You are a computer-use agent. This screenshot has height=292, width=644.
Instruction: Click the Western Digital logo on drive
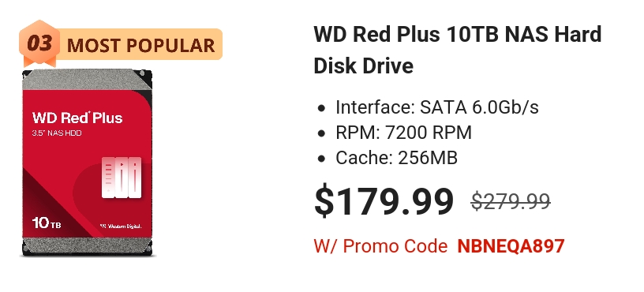tap(122, 226)
